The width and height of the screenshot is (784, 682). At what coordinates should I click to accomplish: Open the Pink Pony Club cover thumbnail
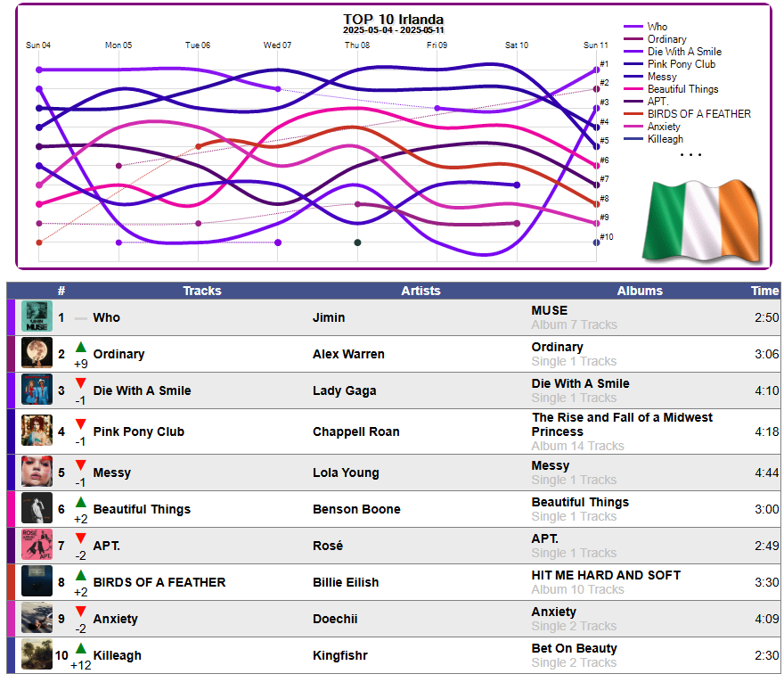[x=37, y=431]
